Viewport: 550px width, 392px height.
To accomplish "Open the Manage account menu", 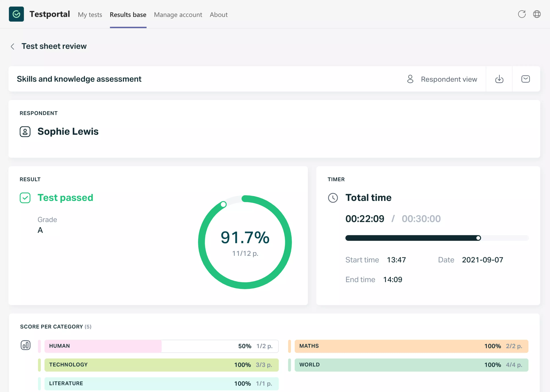I will (178, 15).
